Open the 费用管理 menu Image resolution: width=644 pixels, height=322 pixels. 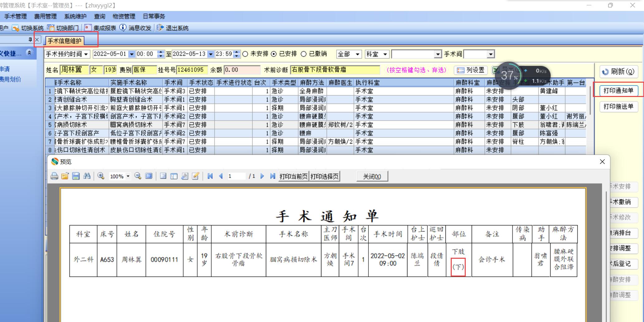click(x=46, y=17)
